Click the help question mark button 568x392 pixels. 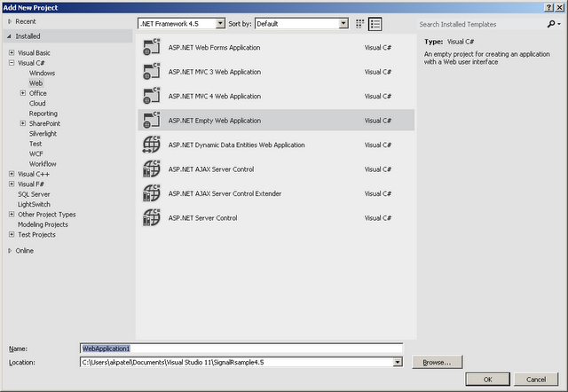click(548, 7)
